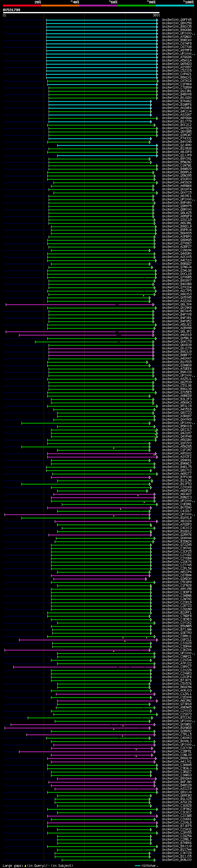Open hit UniRef100_A4S924
197x868 pixels.
coord(177,182)
